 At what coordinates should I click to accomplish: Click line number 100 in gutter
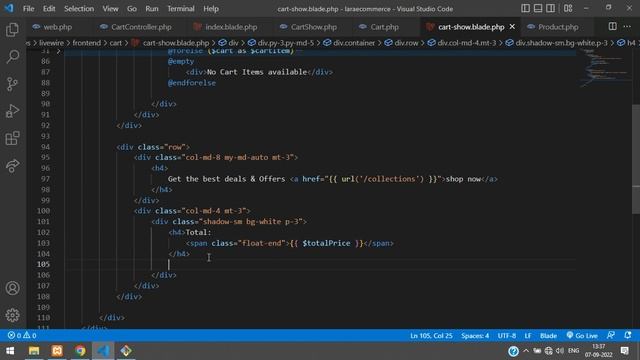coord(43,211)
